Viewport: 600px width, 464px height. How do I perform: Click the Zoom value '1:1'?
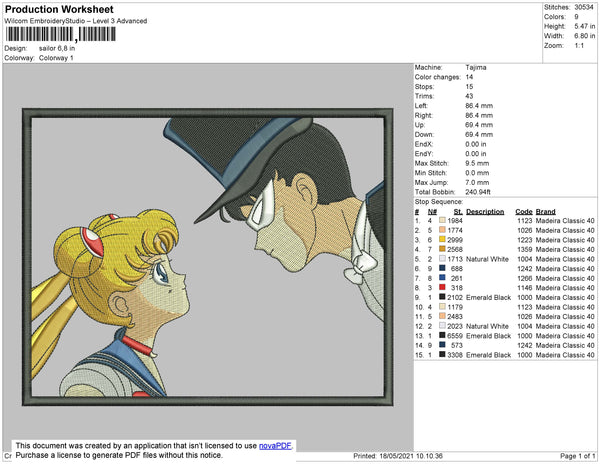click(x=579, y=46)
